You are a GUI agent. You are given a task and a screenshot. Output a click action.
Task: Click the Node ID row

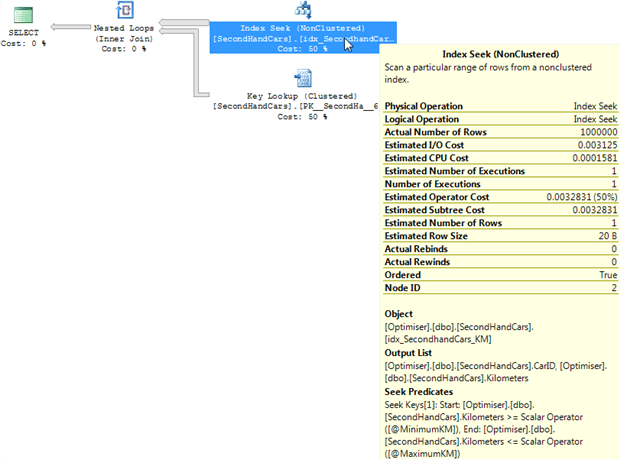[501, 288]
